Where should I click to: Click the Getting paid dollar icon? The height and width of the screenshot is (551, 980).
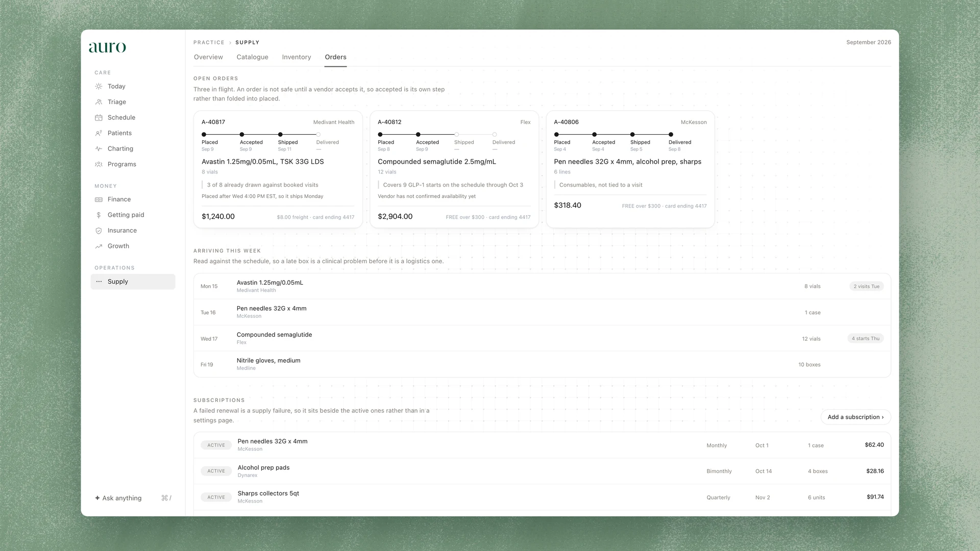coord(99,215)
